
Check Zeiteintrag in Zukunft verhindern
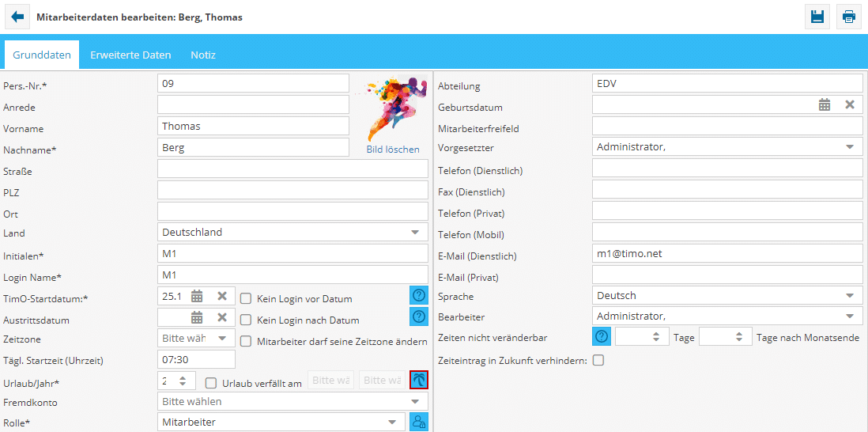pos(598,360)
